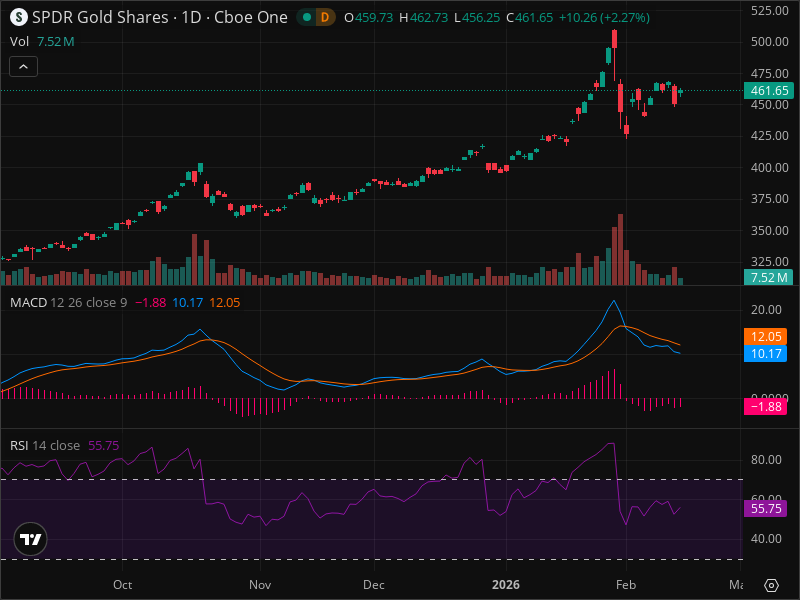
Task: Click the close value C461.65
Action: tap(530, 17)
